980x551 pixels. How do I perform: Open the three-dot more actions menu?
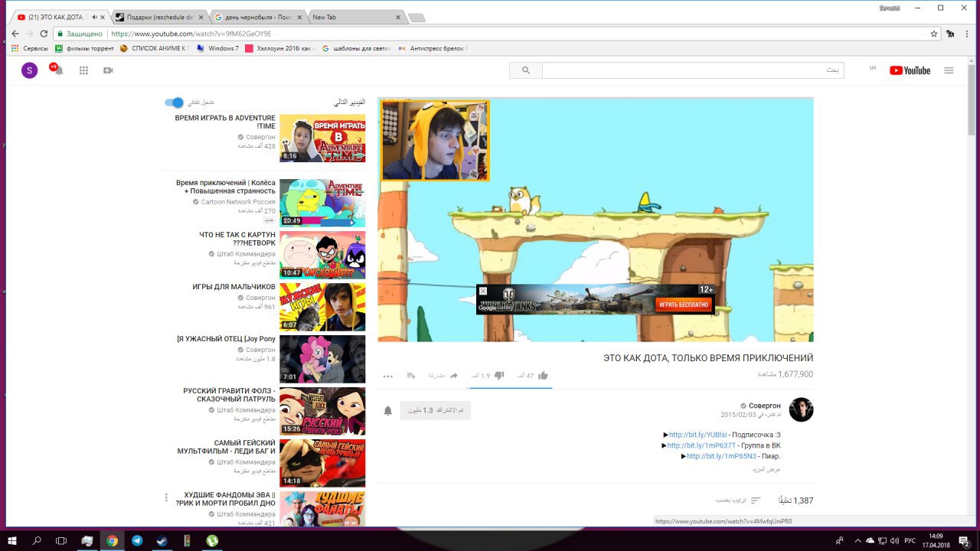coord(388,376)
